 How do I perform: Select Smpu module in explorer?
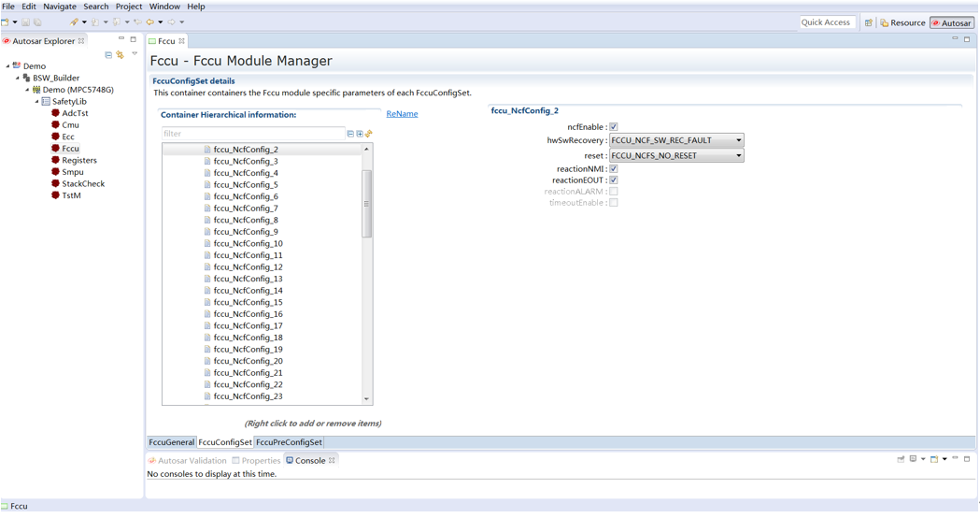pos(73,172)
